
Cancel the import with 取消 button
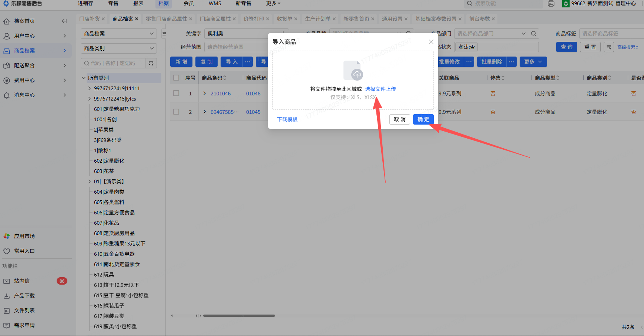click(400, 119)
